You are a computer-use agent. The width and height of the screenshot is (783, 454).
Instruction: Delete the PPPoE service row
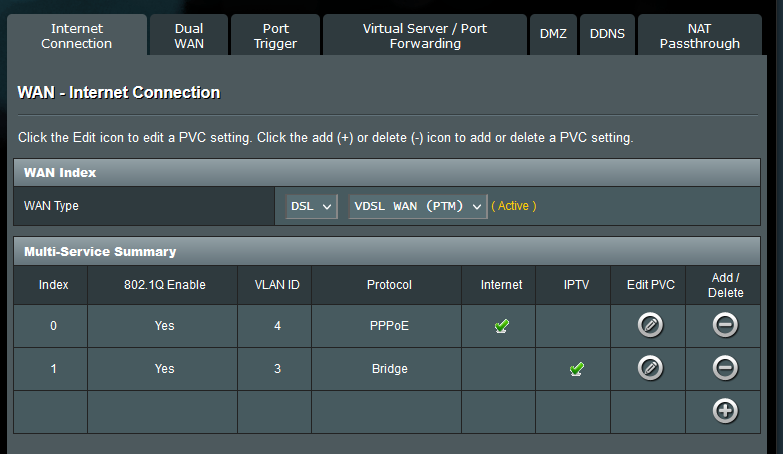tap(725, 325)
